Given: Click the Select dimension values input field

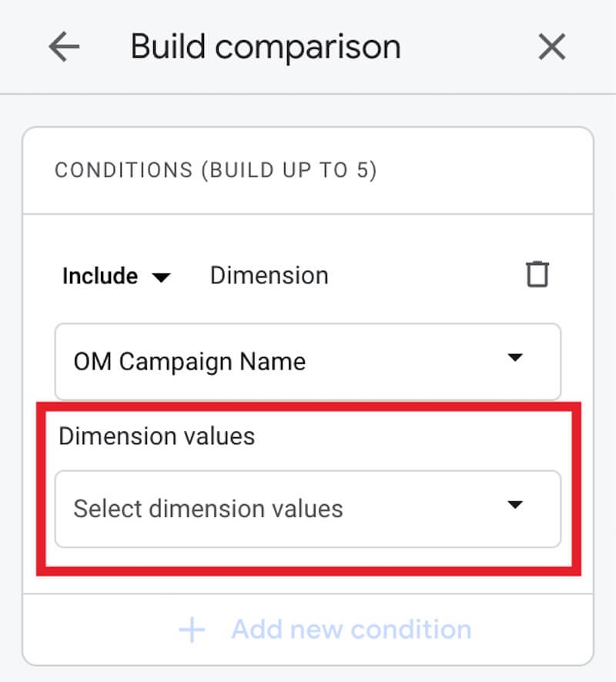Looking at the screenshot, I should 231,508.
